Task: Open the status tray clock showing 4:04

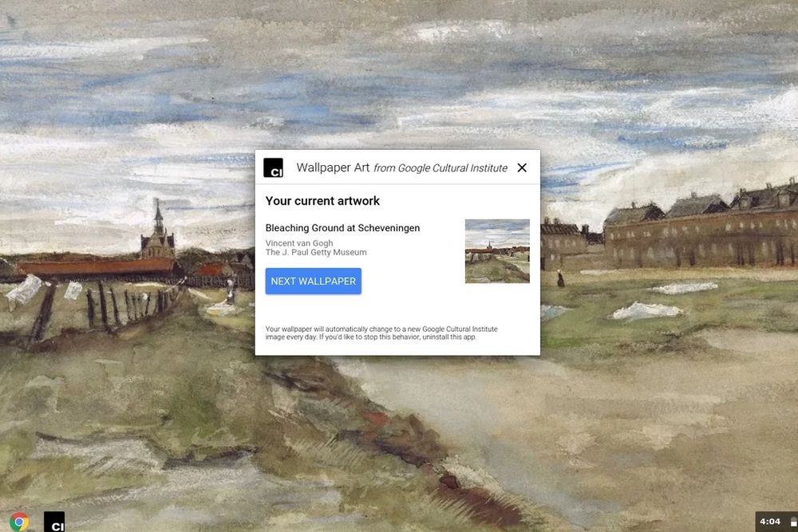Action: click(x=770, y=522)
